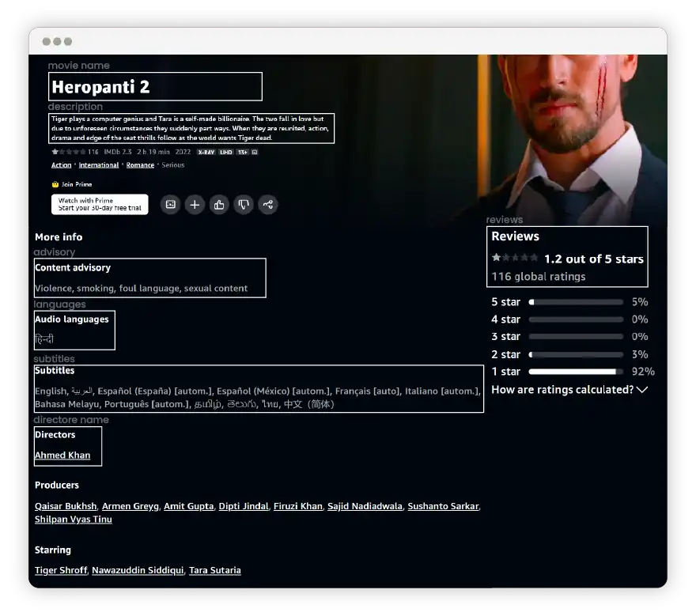This screenshot has height=616, width=696.
Task: Click the IMDb 2.3 rating text
Action: [x=118, y=153]
